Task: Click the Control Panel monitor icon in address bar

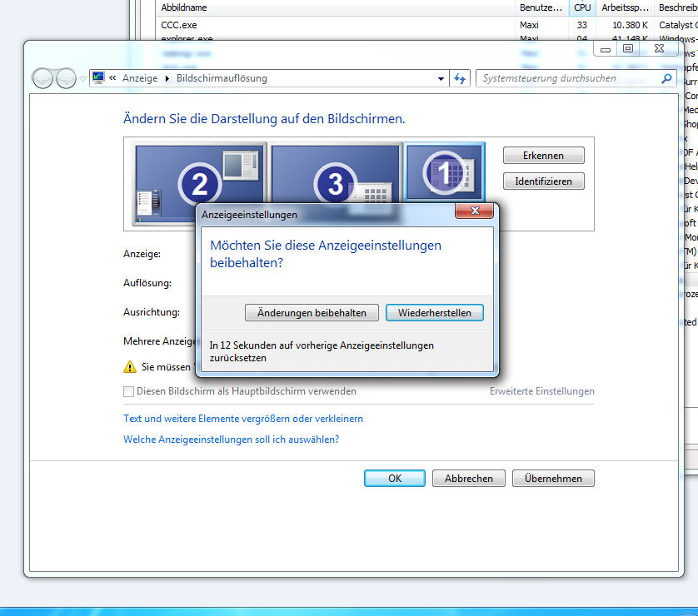Action: pyautogui.click(x=98, y=78)
